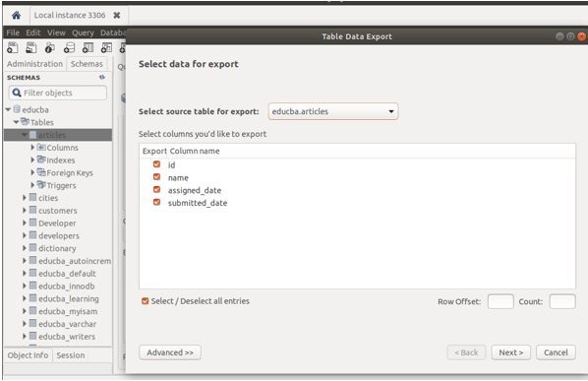
Task: Click the home icon tab
Action: pyautogui.click(x=16, y=16)
